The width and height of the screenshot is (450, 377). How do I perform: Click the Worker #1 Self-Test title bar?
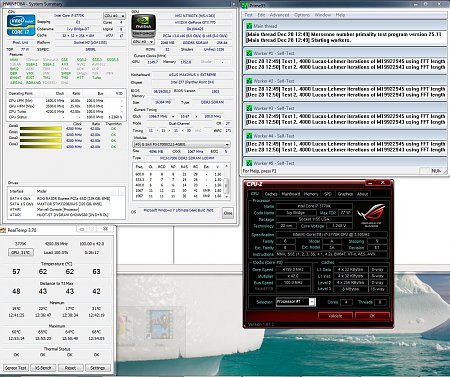tap(345, 53)
